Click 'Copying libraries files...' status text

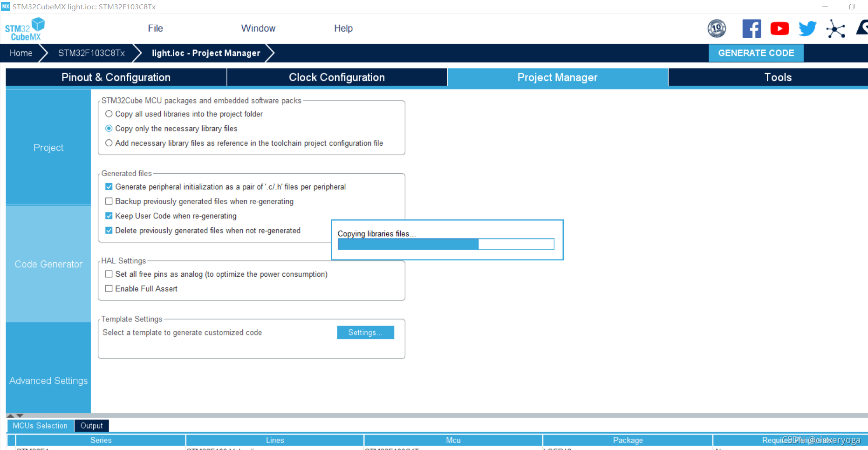pyautogui.click(x=377, y=234)
